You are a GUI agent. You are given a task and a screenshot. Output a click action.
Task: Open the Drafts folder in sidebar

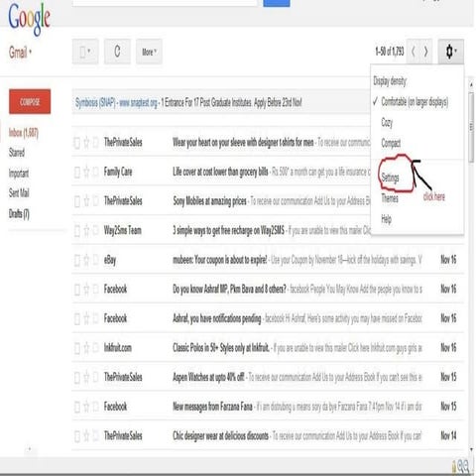19,214
